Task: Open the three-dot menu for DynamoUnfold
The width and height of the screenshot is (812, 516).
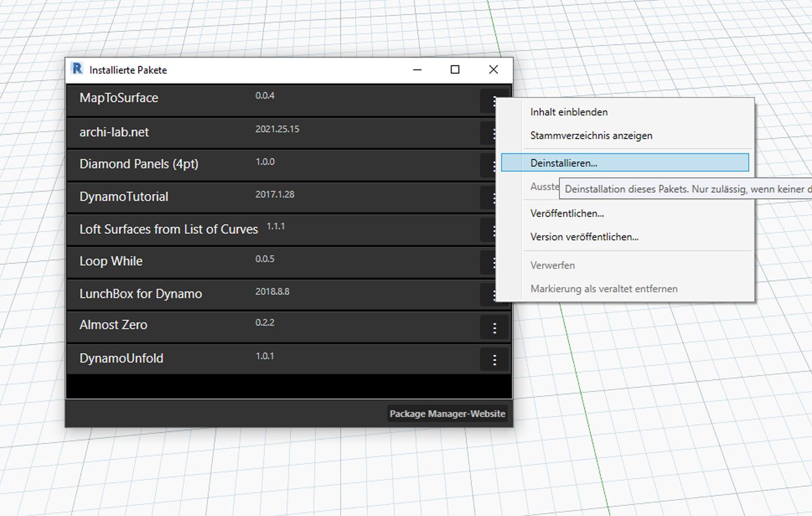Action: [x=495, y=360]
